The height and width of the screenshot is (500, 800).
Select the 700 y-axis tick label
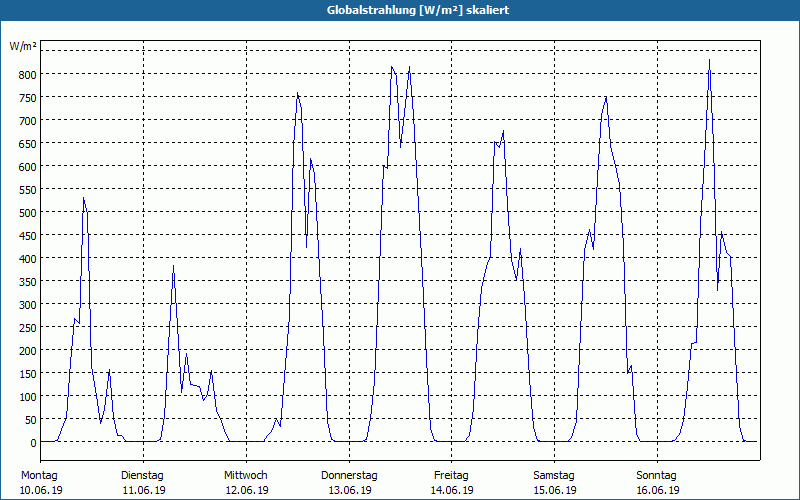pos(27,121)
